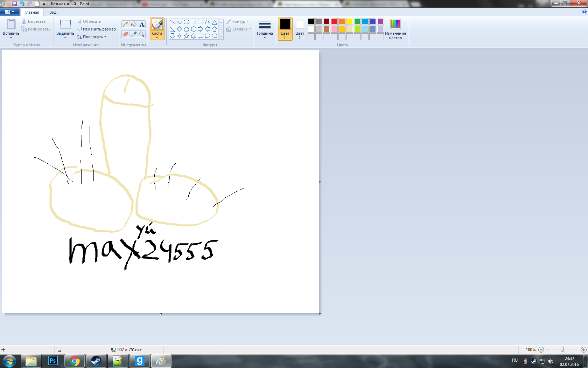Choose the Rounded rectangle callout shape
The width and height of the screenshot is (588, 368).
[200, 36]
